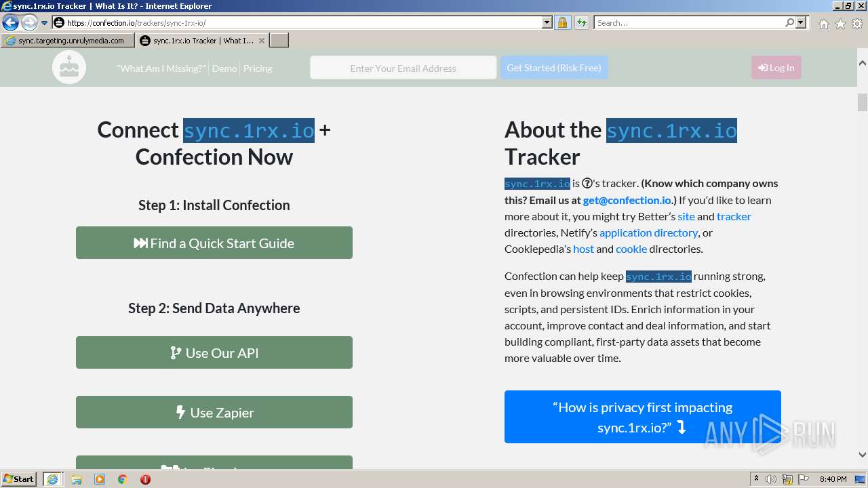This screenshot has height=488, width=868.
Task: Click the 8:40 PM taskbar clock
Action: tap(833, 479)
